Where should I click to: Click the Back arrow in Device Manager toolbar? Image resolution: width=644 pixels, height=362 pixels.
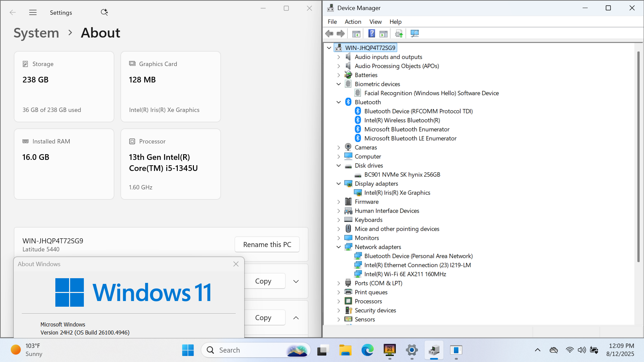pos(329,34)
